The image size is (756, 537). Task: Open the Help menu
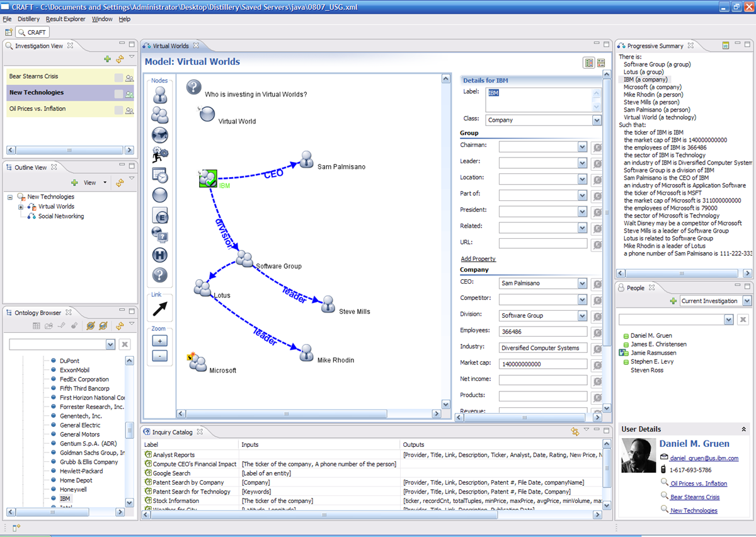pos(125,19)
